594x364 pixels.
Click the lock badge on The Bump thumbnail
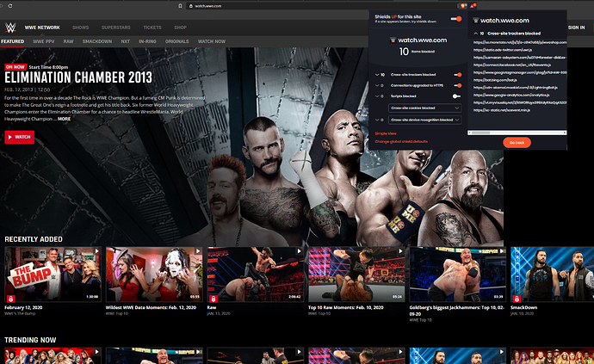pos(10,299)
